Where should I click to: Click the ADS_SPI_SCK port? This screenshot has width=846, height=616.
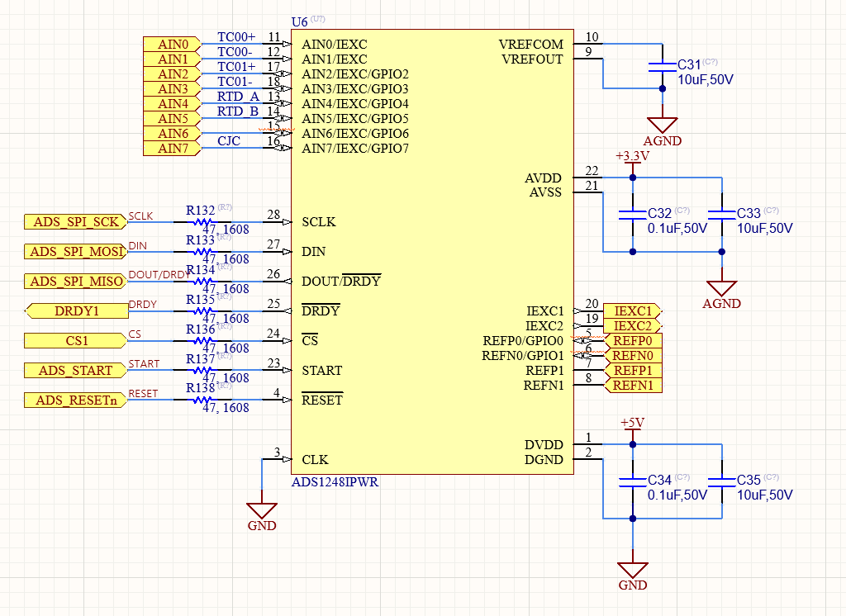[x=76, y=221]
